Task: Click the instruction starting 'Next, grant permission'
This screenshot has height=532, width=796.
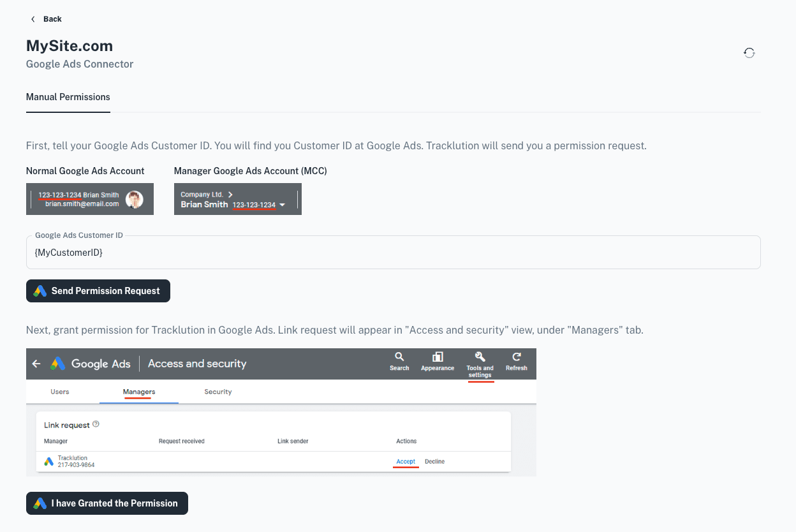Action: pos(335,330)
